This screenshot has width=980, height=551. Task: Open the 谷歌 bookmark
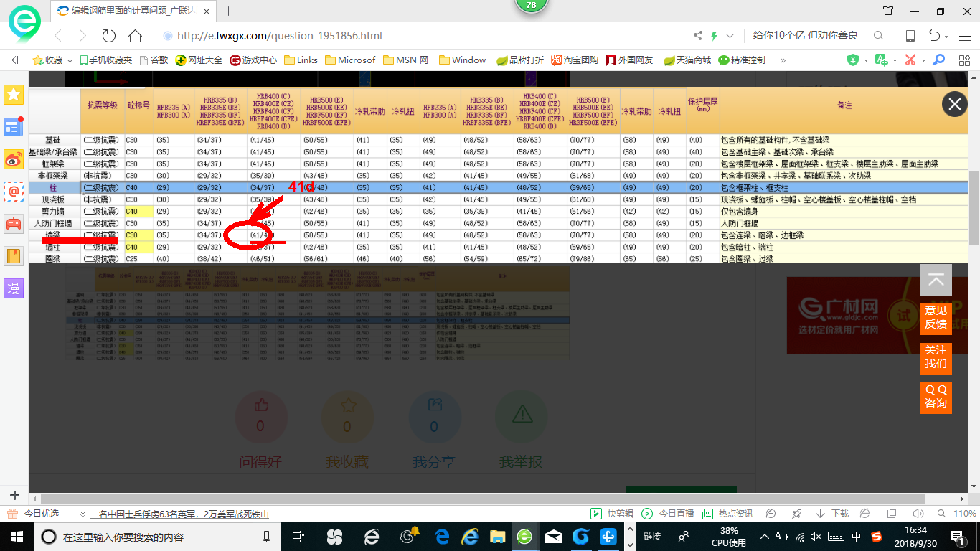point(154,60)
